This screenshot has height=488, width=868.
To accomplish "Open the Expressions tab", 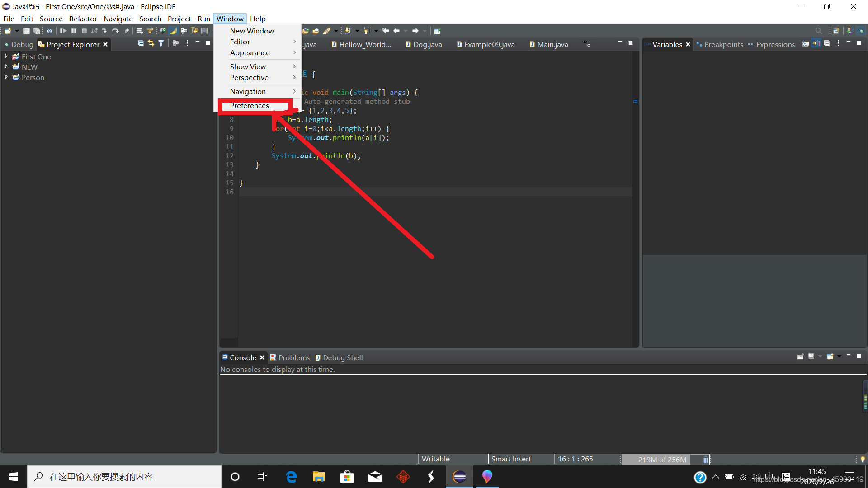I will [x=771, y=44].
